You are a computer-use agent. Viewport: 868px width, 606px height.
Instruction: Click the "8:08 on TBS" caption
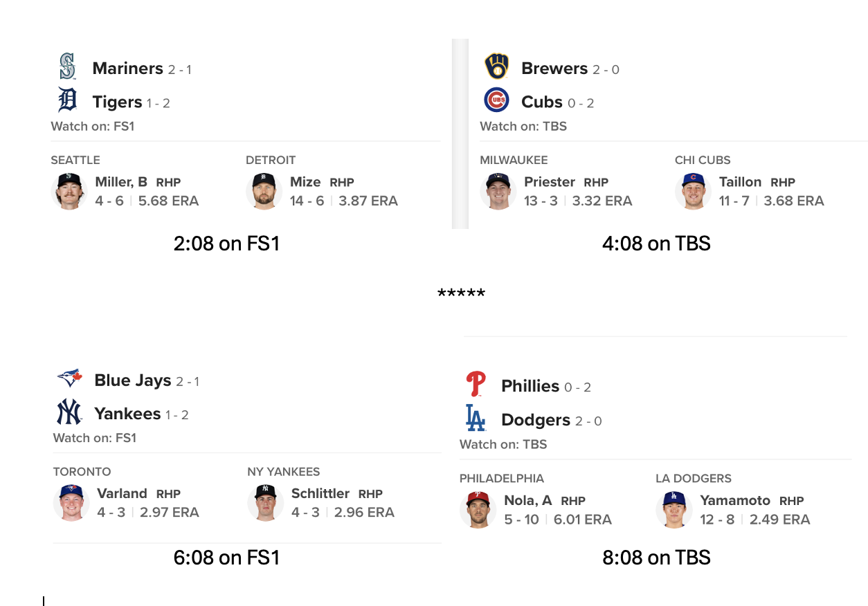point(656,558)
